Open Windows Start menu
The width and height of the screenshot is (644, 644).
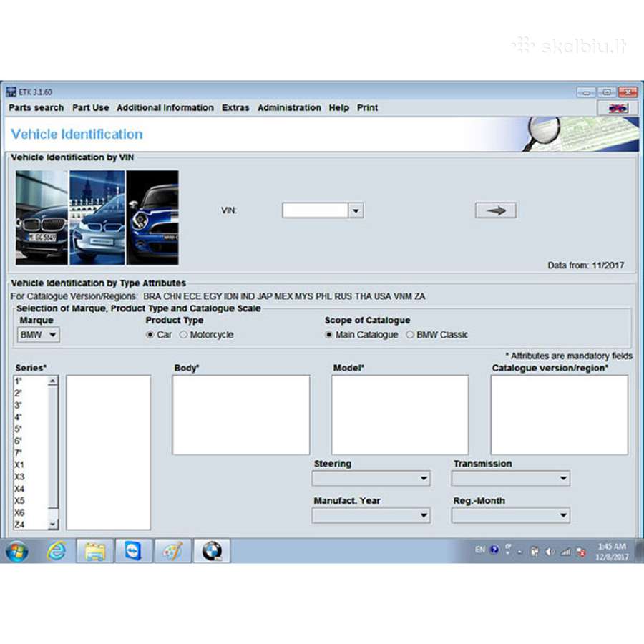17,551
